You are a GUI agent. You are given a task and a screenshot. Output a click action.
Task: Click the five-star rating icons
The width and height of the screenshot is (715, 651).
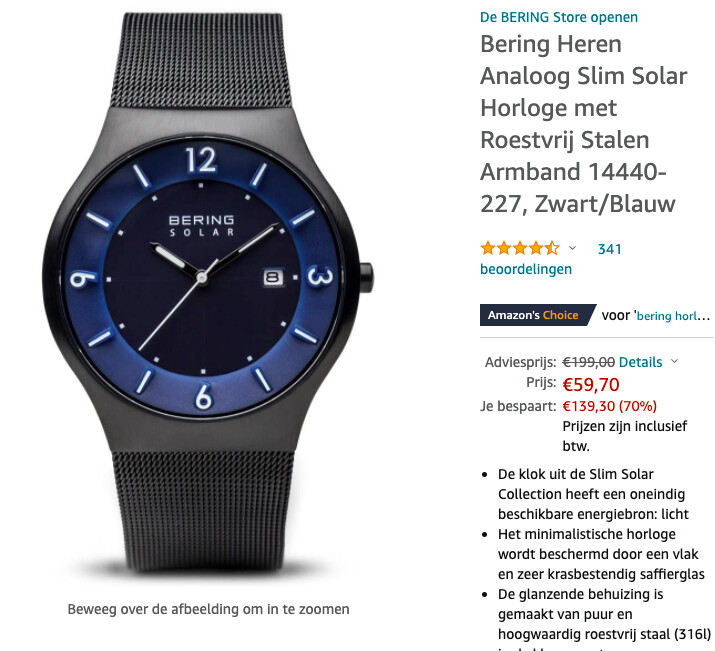520,248
